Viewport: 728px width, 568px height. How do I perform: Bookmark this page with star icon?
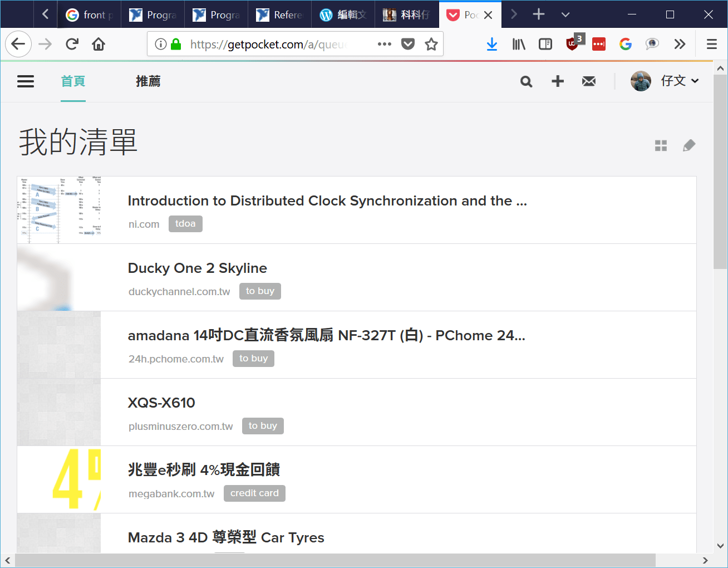[431, 44]
